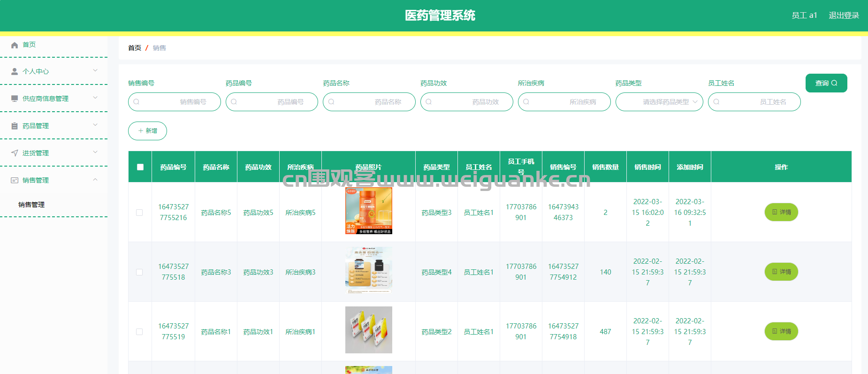Click the home icon in sidebar
This screenshot has width=868, height=374.
tap(15, 45)
